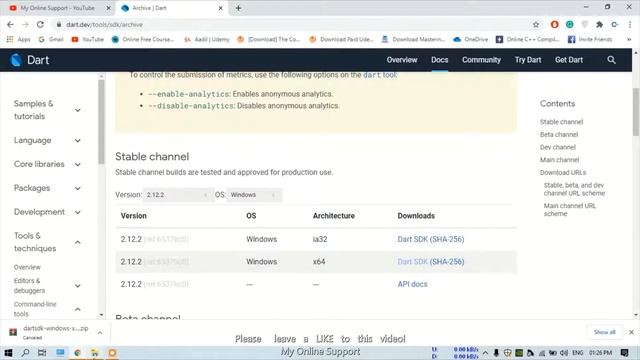Expand Language sidebar section
640x360 pixels.
click(78, 141)
